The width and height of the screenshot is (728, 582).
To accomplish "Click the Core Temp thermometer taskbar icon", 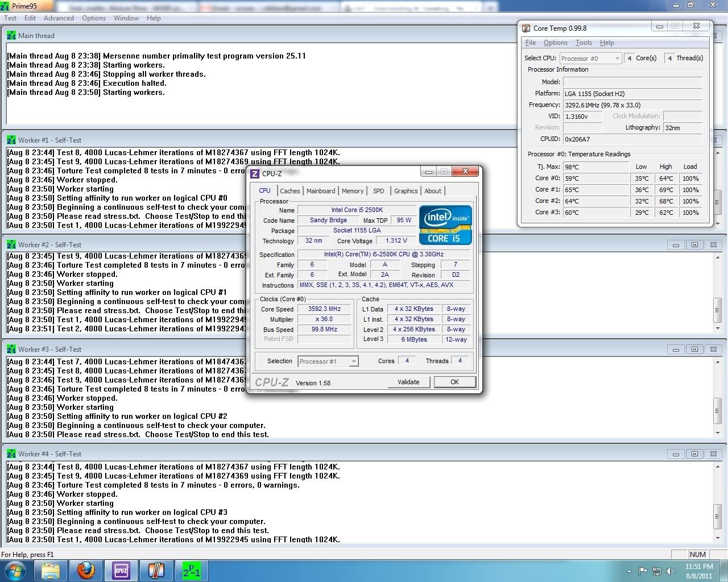I will coord(156,571).
